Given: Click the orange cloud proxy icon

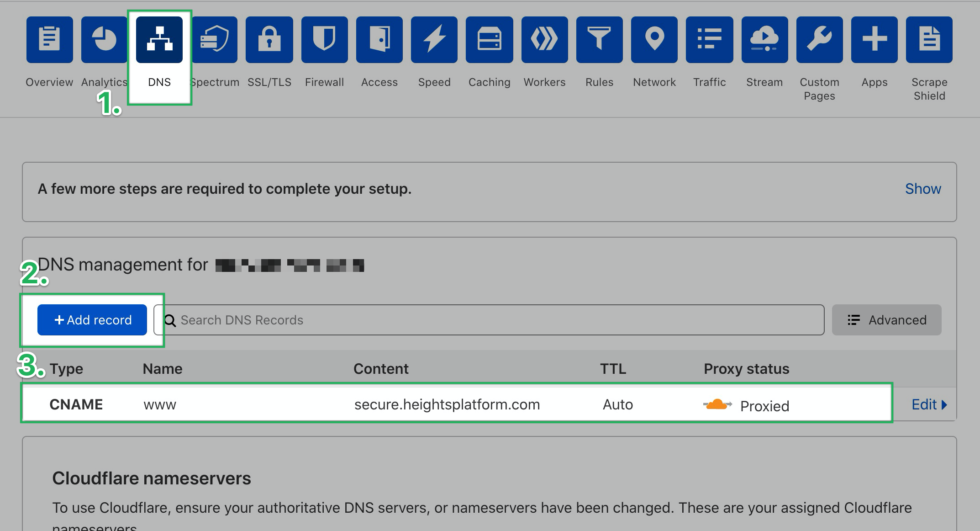Looking at the screenshot, I should [x=717, y=404].
